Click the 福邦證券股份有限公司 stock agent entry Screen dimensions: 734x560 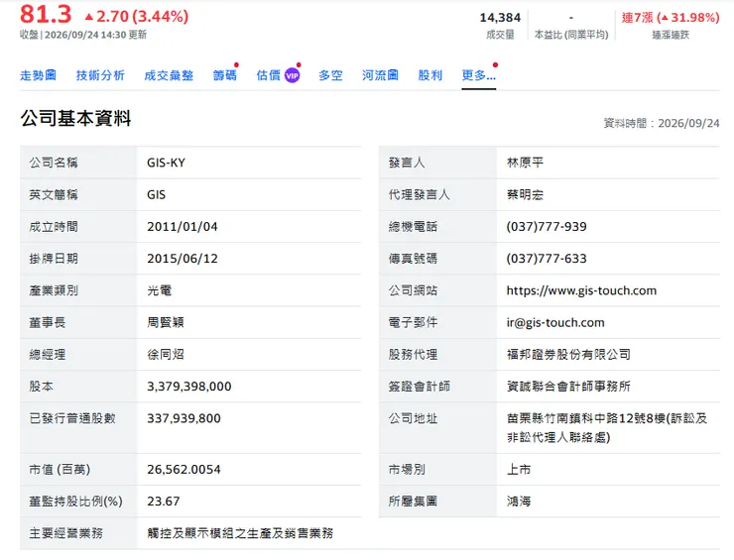568,354
